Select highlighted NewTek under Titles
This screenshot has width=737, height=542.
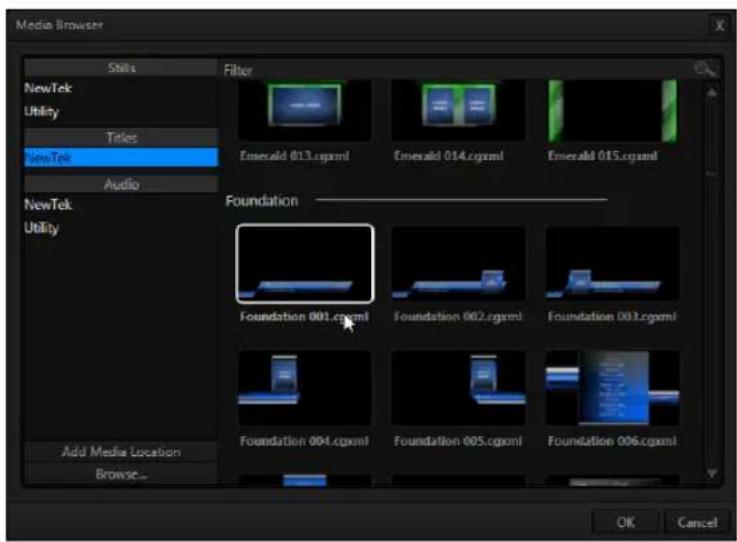[121, 157]
